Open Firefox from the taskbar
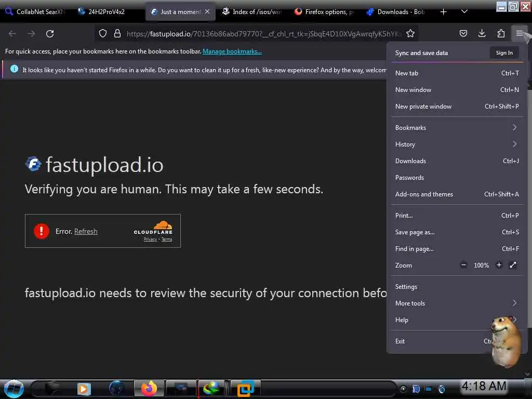The height and width of the screenshot is (399, 532). pyautogui.click(x=149, y=389)
